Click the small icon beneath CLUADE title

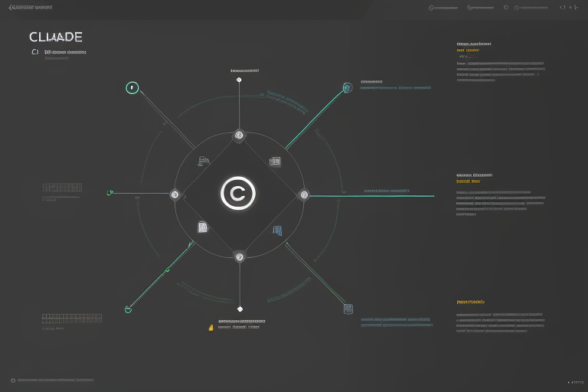coord(34,52)
